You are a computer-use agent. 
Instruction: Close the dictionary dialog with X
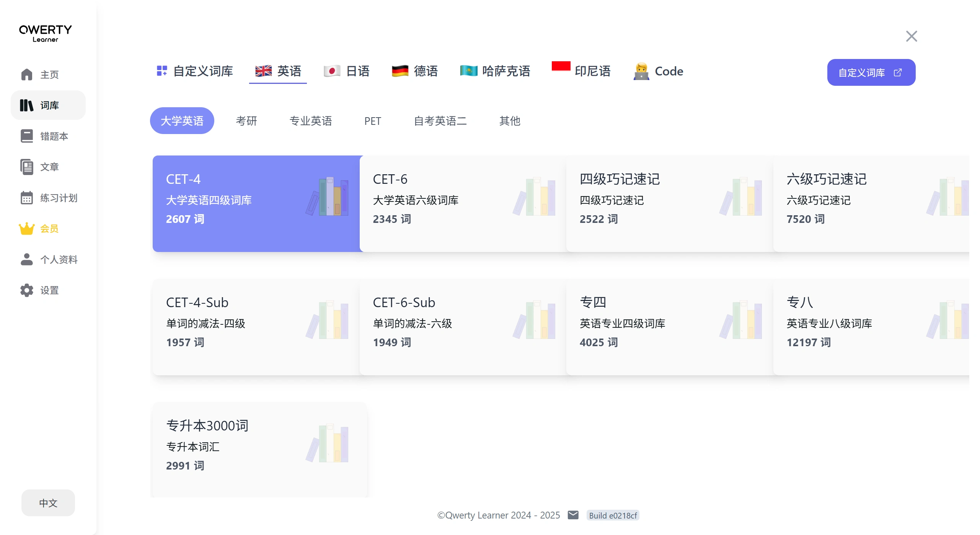click(912, 36)
